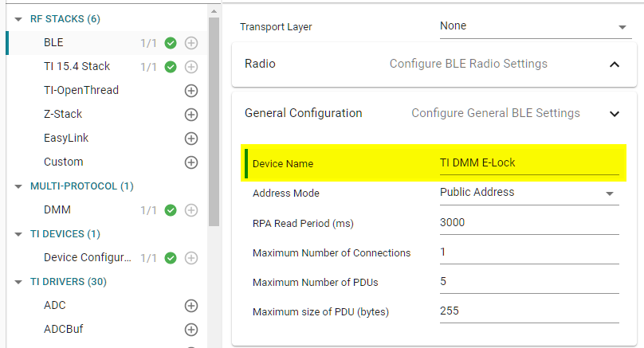Collapse the Radio settings panel

(x=614, y=65)
